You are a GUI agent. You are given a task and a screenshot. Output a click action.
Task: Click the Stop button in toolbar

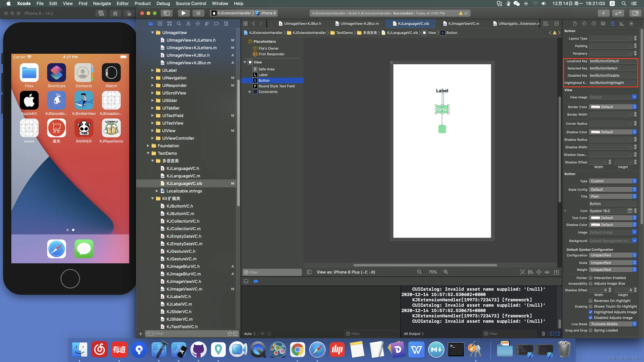(198, 13)
